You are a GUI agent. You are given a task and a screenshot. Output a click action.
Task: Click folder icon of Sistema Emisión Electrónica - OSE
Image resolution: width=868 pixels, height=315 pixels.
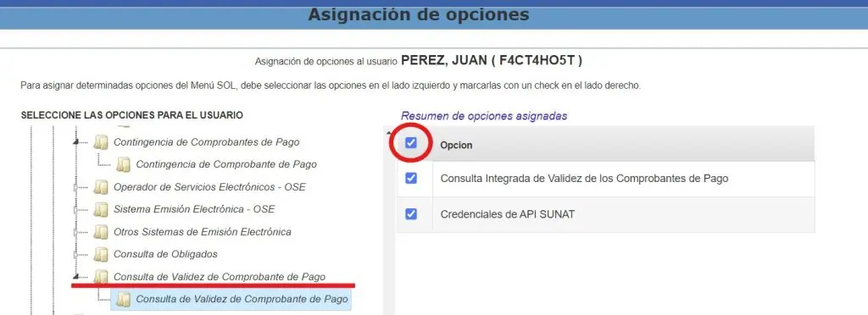(100, 209)
